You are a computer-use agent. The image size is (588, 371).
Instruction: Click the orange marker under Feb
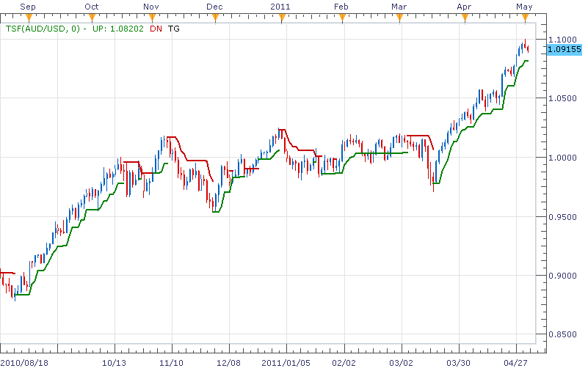342,18
